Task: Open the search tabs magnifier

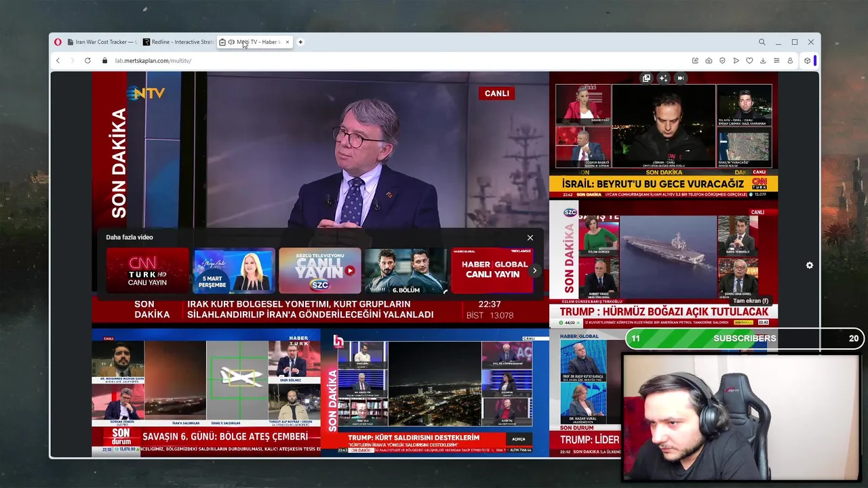Action: coord(762,42)
